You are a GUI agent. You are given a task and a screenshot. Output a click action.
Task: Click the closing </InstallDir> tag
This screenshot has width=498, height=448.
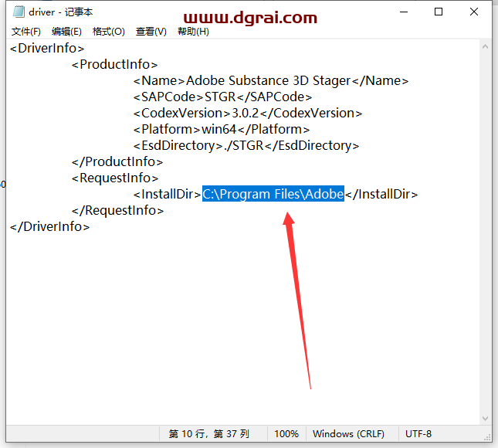(381, 194)
